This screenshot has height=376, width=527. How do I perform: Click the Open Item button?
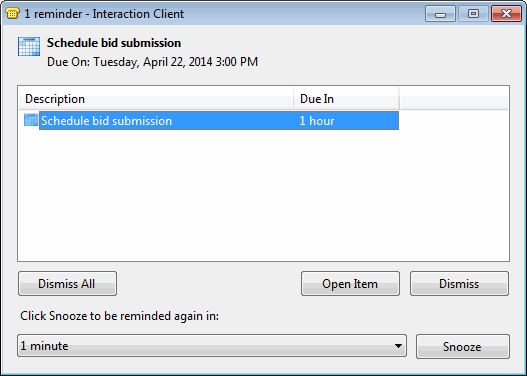point(350,284)
